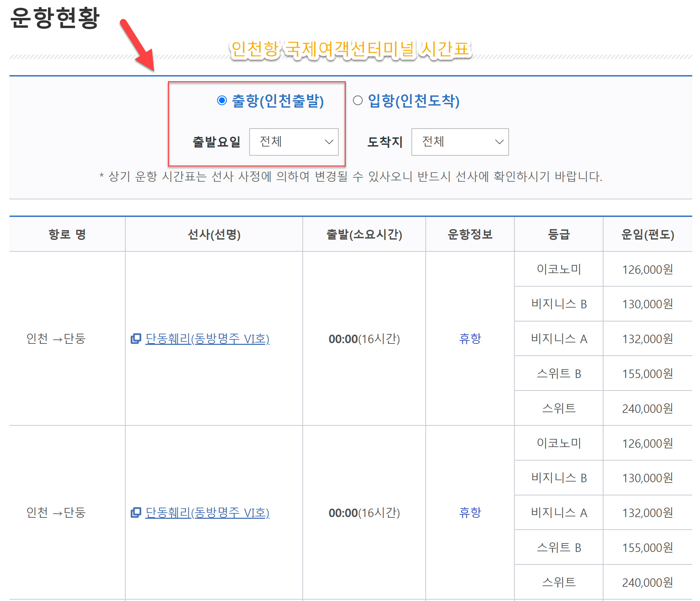Click 이코노미 class in first row group

pos(559,269)
